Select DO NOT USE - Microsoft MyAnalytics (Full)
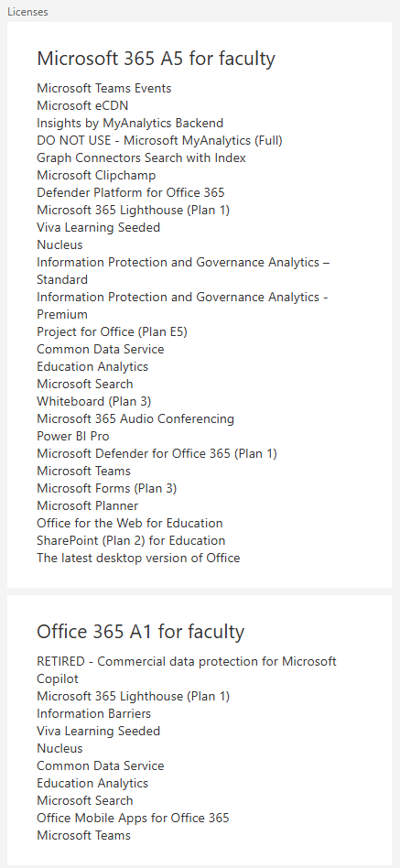Viewport: 400px width, 868px height. [159, 141]
